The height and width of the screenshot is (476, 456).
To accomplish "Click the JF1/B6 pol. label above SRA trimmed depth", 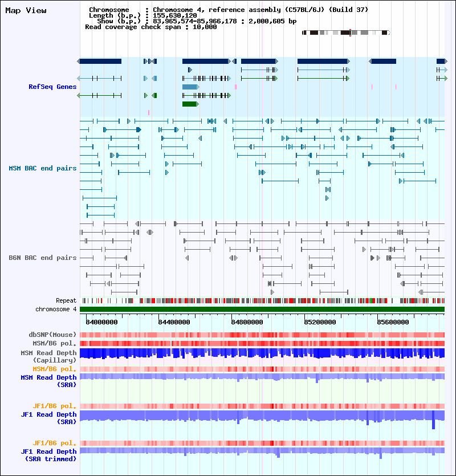I will click(x=54, y=443).
